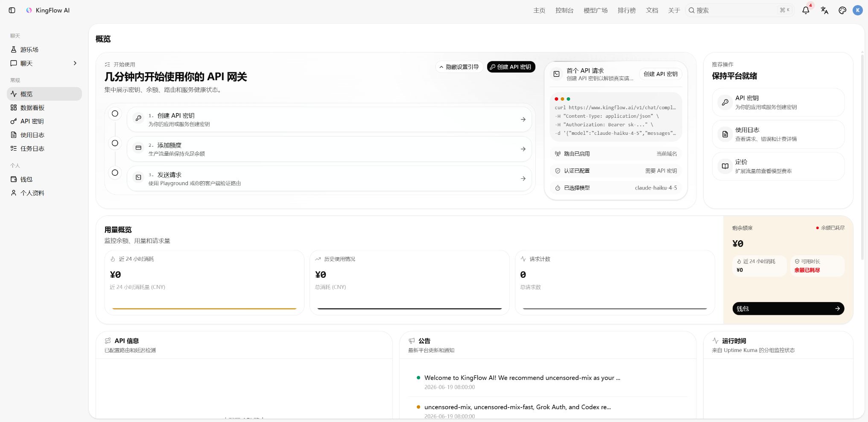Click card icon in step 2 添加额度

click(138, 148)
